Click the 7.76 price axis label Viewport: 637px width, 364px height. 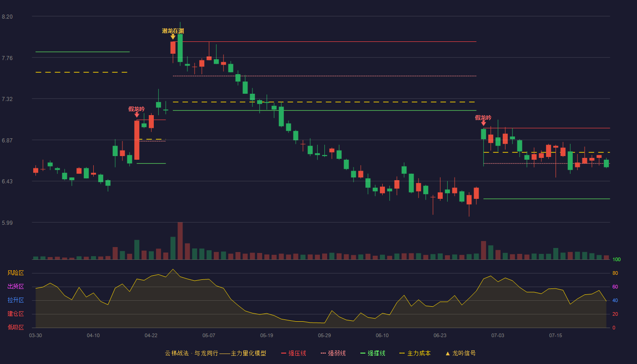coord(7,58)
